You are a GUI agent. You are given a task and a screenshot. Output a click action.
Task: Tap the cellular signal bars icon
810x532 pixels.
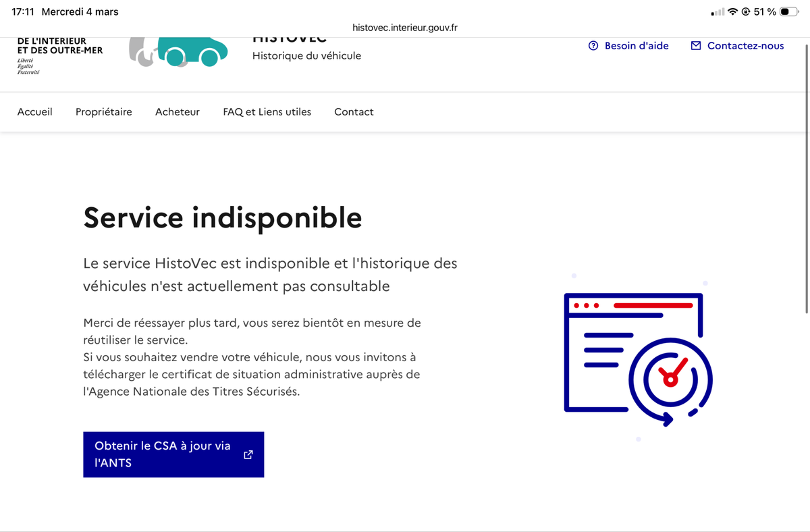pyautogui.click(x=718, y=12)
